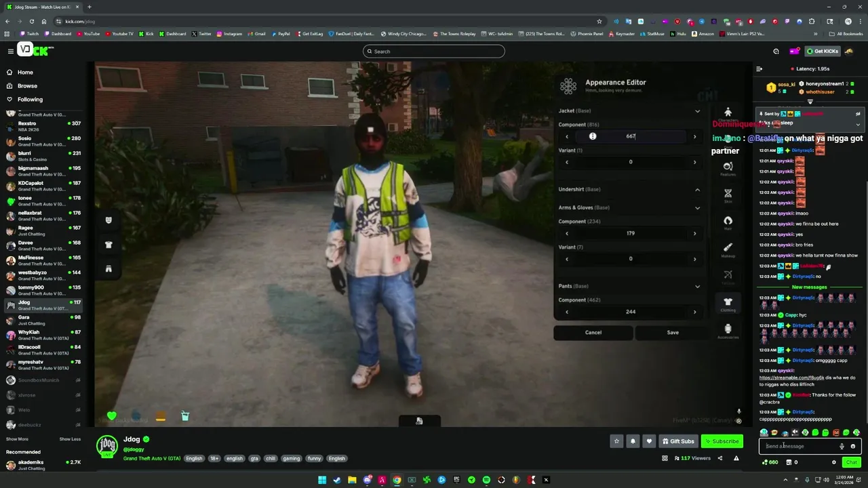Open Rexstro channel in sidebar
This screenshot has width=868, height=488.
pyautogui.click(x=42, y=125)
